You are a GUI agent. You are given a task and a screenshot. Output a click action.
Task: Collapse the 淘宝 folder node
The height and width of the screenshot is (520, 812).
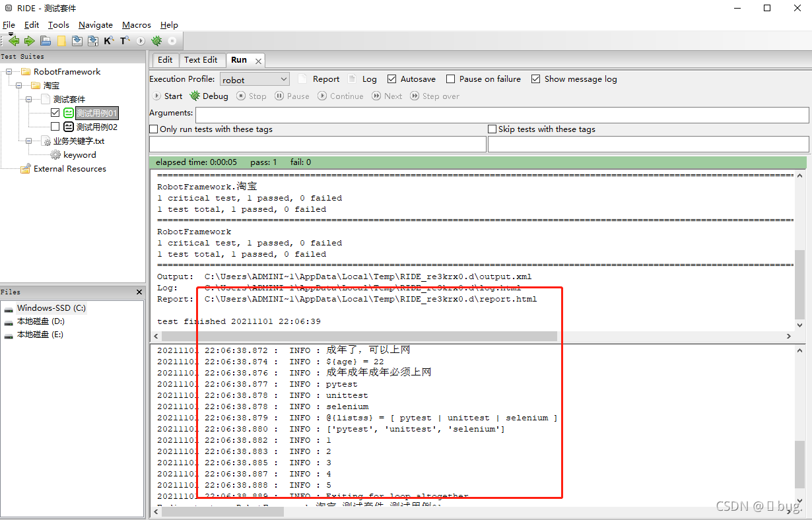click(x=18, y=85)
